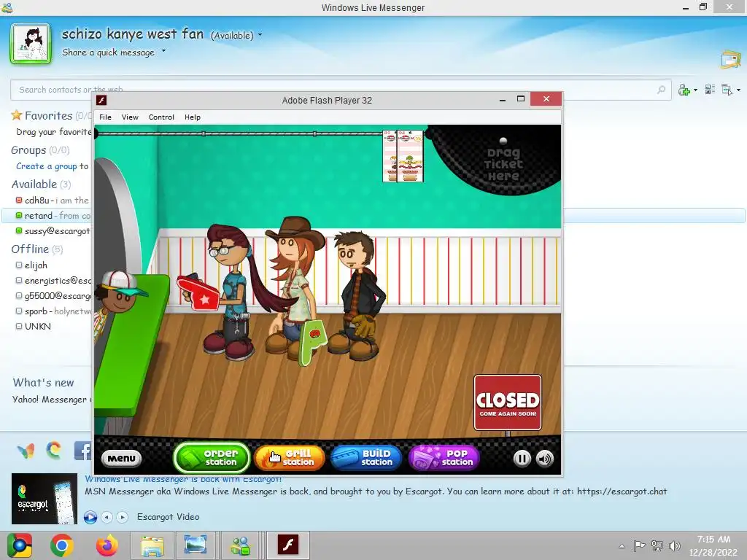Click the Closed sign in the game
Viewport: 747px width, 560px height.
click(508, 402)
